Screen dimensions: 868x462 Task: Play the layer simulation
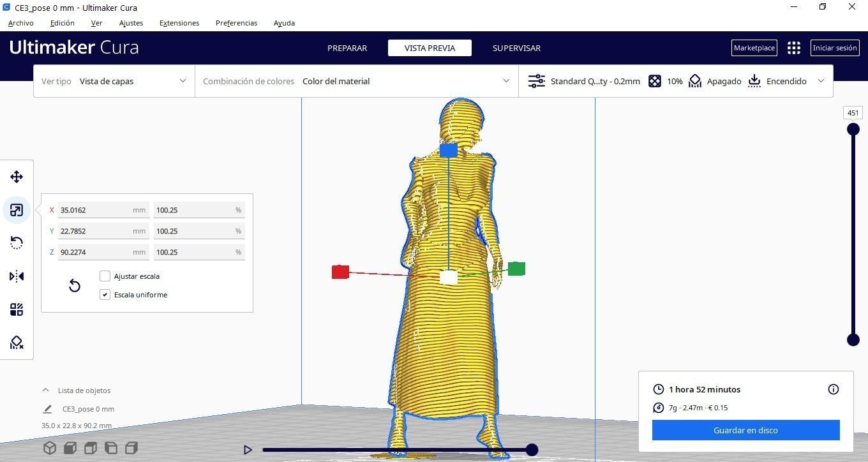click(x=248, y=450)
